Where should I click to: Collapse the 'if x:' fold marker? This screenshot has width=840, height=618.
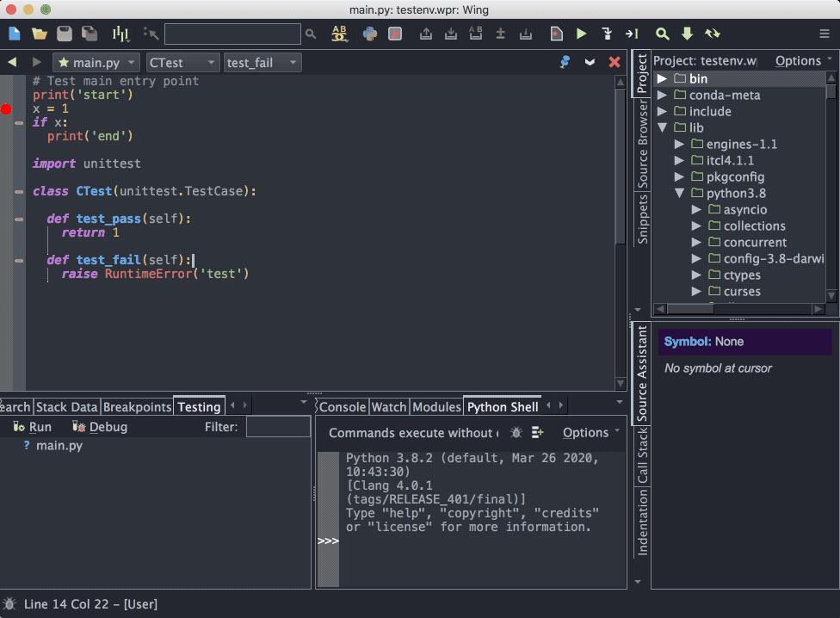[x=19, y=123]
